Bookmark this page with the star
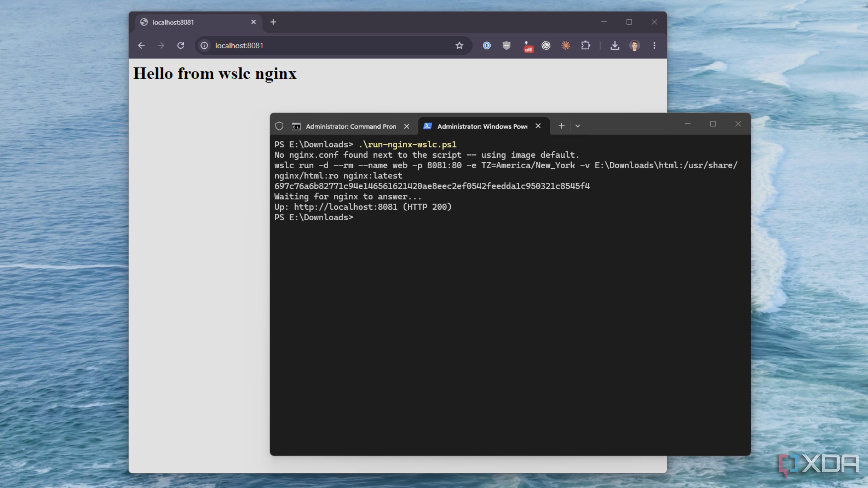Image resolution: width=868 pixels, height=488 pixels. pos(459,45)
